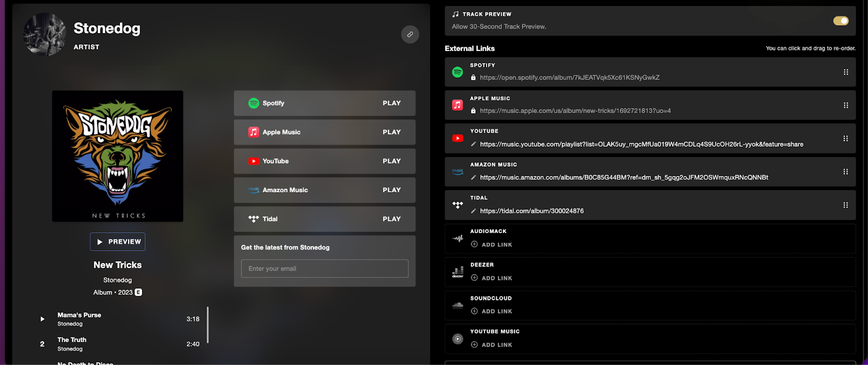
Task: Click the track list scrollbar
Action: [x=208, y=325]
